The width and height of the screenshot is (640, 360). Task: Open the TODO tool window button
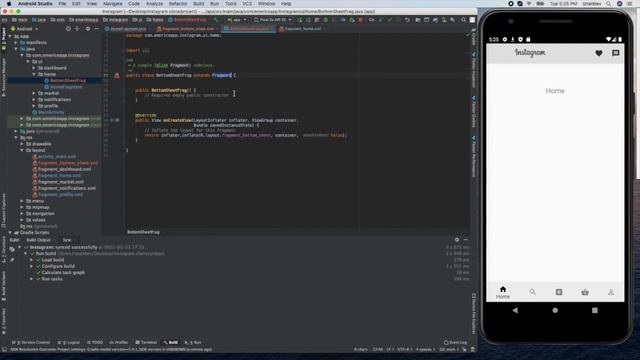[95, 342]
